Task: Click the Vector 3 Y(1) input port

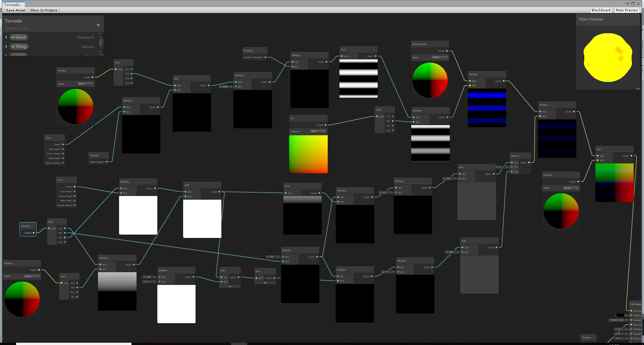Action: point(512,167)
